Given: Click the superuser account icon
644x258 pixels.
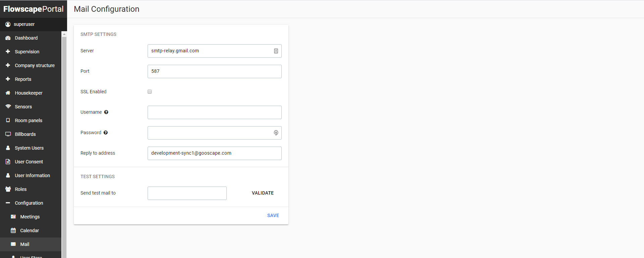Looking at the screenshot, I should [x=8, y=24].
